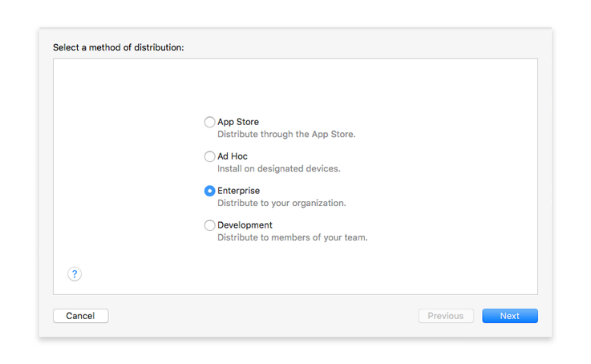The height and width of the screenshot is (364, 591).
Task: Proceed with the Next button
Action: [x=510, y=316]
